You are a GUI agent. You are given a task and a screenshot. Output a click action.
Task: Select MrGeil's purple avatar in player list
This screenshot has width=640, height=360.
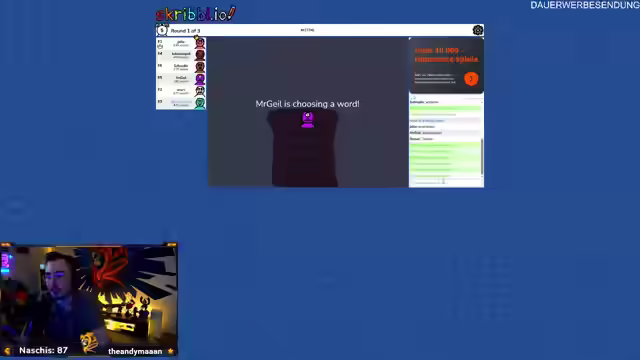[200, 79]
